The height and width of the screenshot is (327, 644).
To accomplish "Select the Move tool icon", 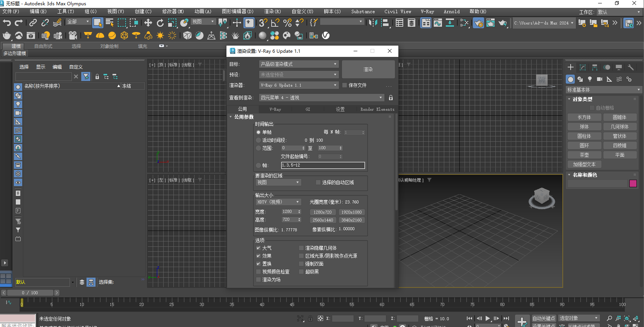I will [x=148, y=23].
